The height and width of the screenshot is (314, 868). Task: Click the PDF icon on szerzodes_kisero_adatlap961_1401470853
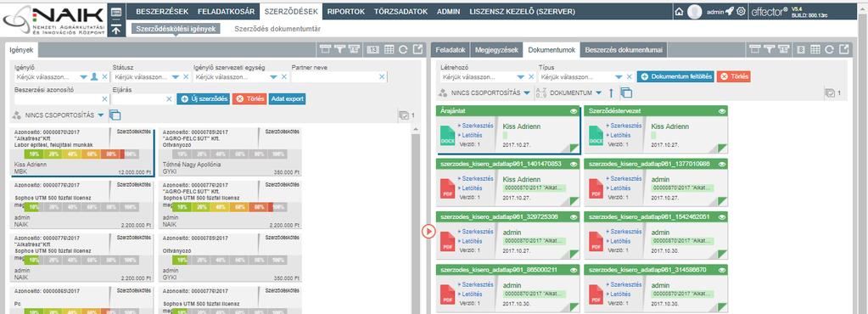point(448,188)
